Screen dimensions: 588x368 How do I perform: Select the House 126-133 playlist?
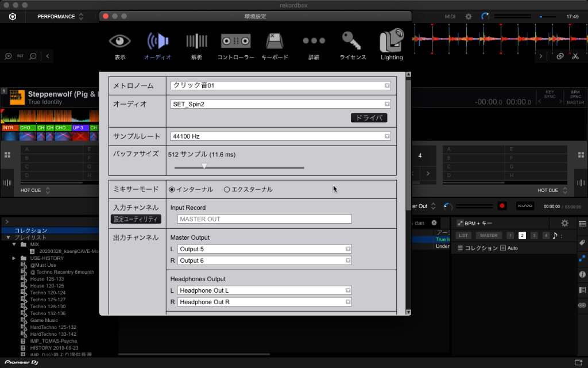click(47, 279)
